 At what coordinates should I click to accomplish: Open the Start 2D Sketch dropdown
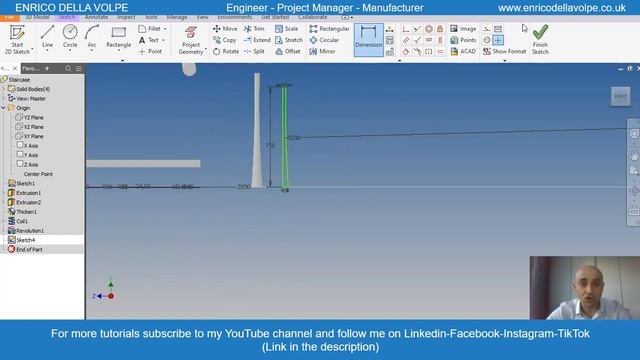click(x=32, y=50)
